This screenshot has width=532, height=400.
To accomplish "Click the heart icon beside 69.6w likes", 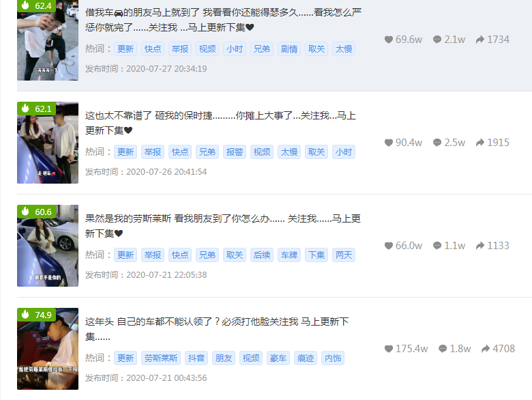I will [x=389, y=40].
